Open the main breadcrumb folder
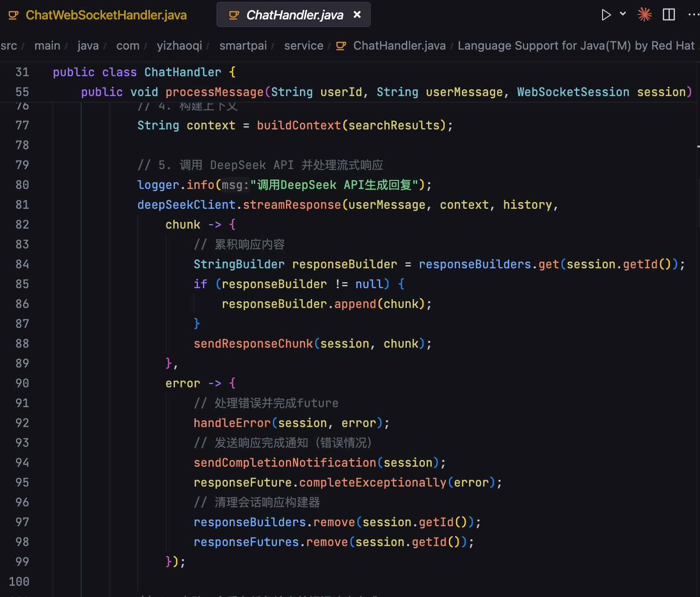Viewport: 700px width, 597px height. pyautogui.click(x=47, y=46)
